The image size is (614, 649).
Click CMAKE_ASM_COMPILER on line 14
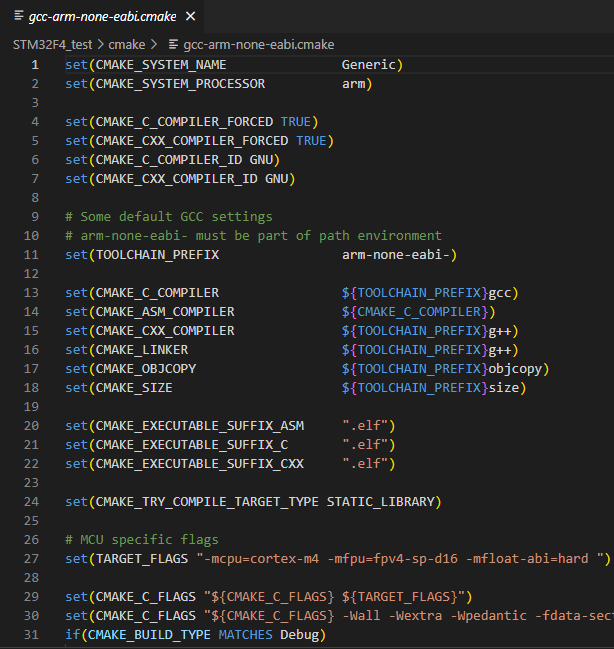165,312
